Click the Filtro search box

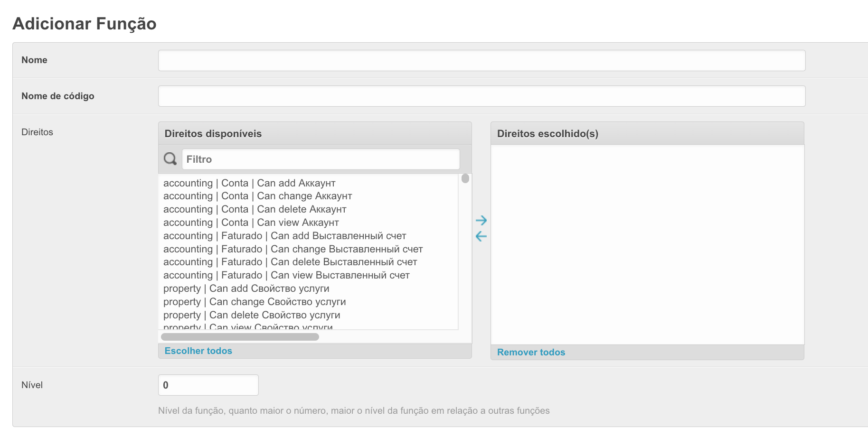[321, 159]
